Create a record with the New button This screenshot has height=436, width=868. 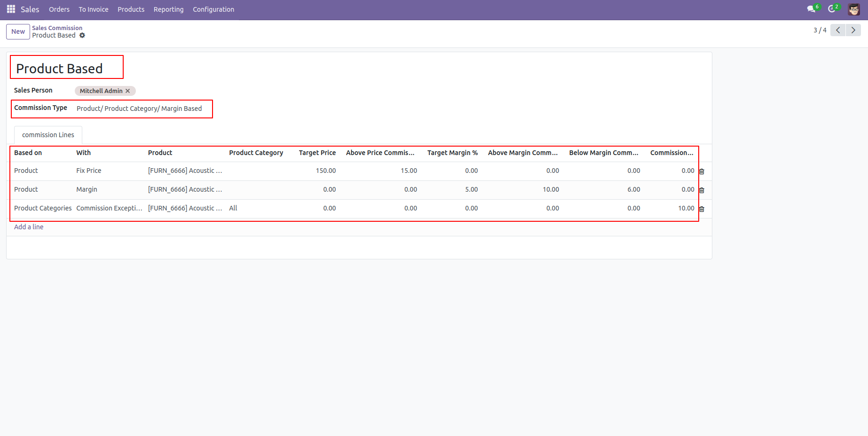18,31
